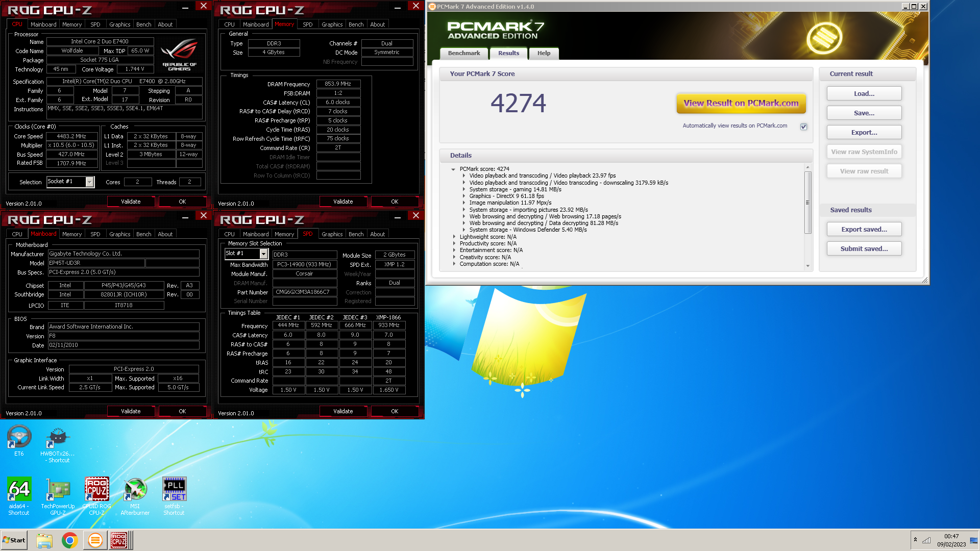
Task: Launch the aida64 desktop shortcut
Action: click(19, 495)
